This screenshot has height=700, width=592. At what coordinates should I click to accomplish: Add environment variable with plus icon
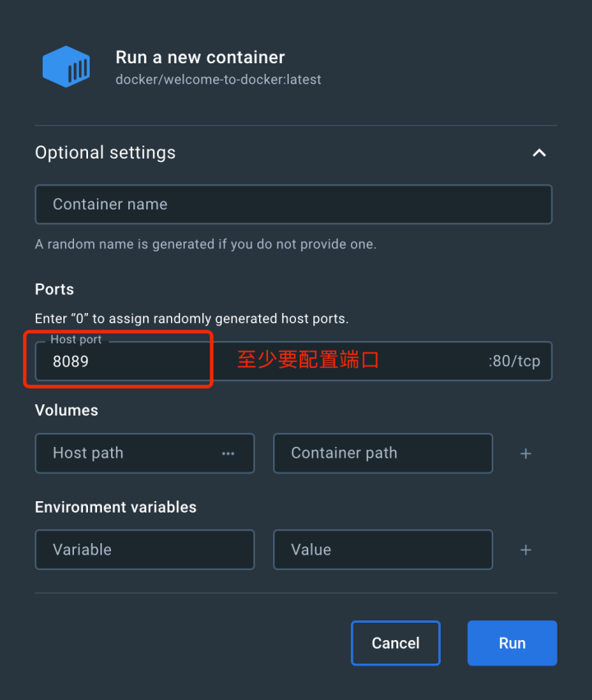pos(526,550)
